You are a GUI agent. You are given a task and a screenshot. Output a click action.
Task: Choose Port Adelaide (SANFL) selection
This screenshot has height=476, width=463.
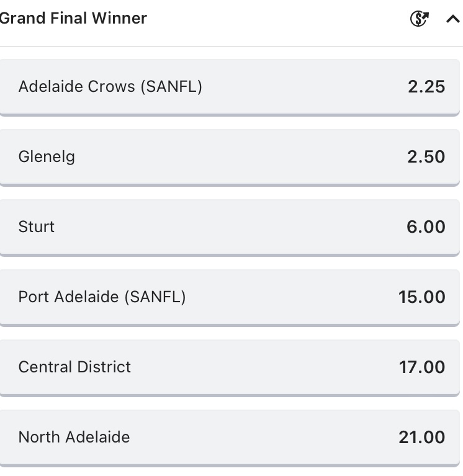coord(102,297)
